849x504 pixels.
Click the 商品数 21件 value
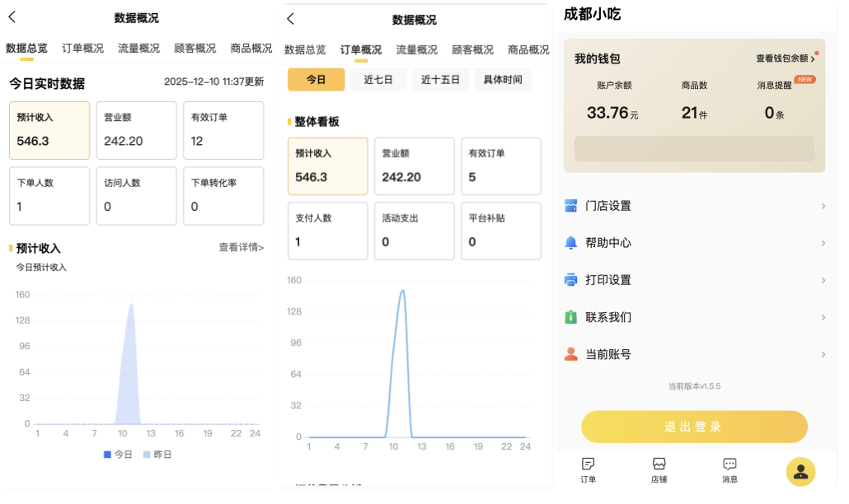click(694, 113)
